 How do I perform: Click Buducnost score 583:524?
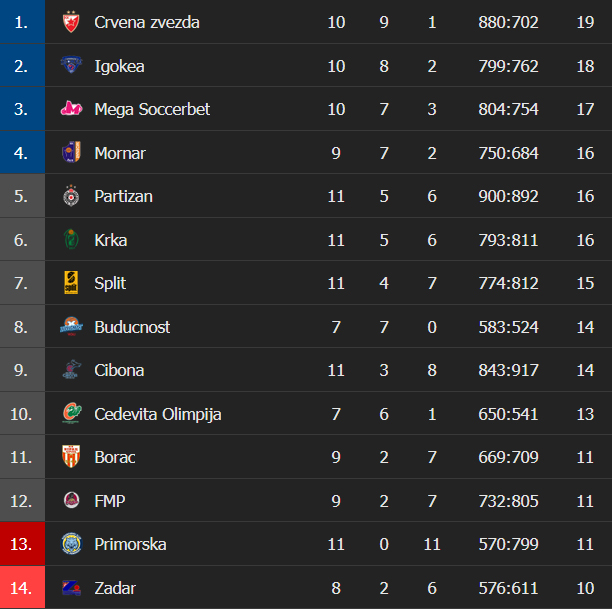tap(508, 327)
